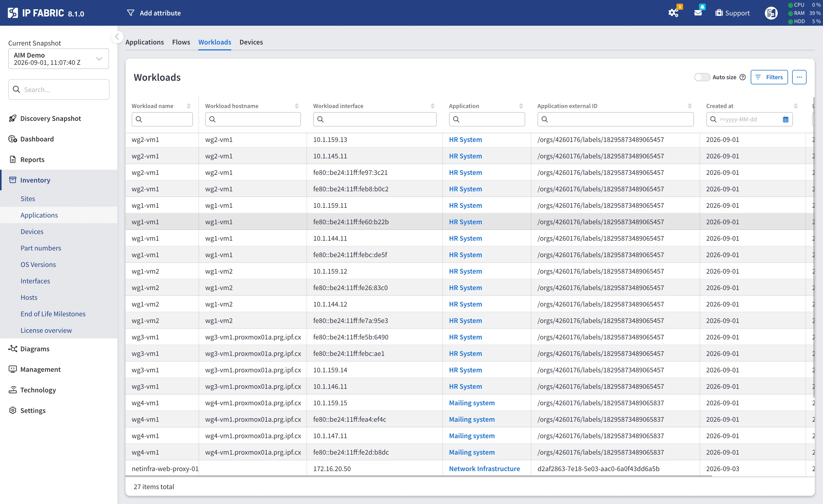
Task: Open HR System link for 10.1.159.13
Action: (465, 140)
